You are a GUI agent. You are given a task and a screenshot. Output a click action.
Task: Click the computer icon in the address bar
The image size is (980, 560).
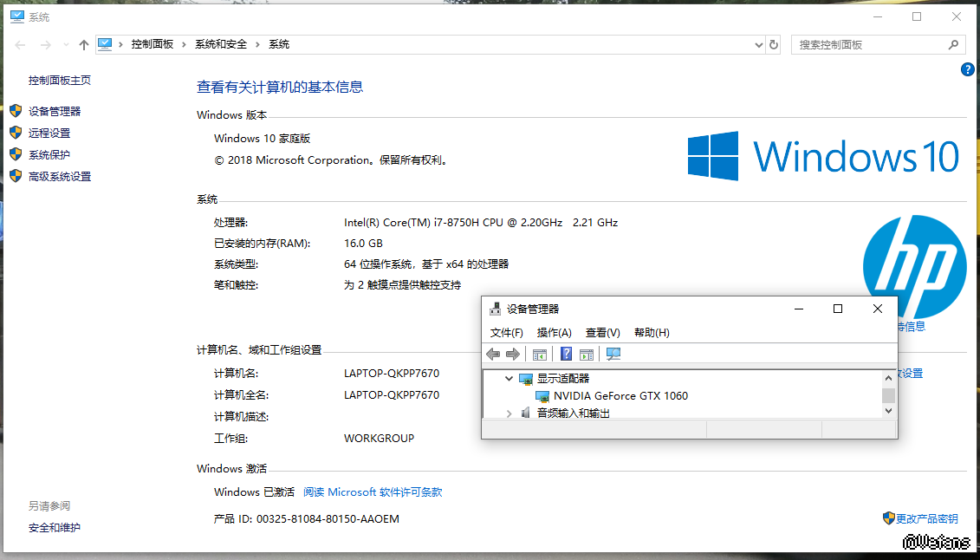coord(104,44)
